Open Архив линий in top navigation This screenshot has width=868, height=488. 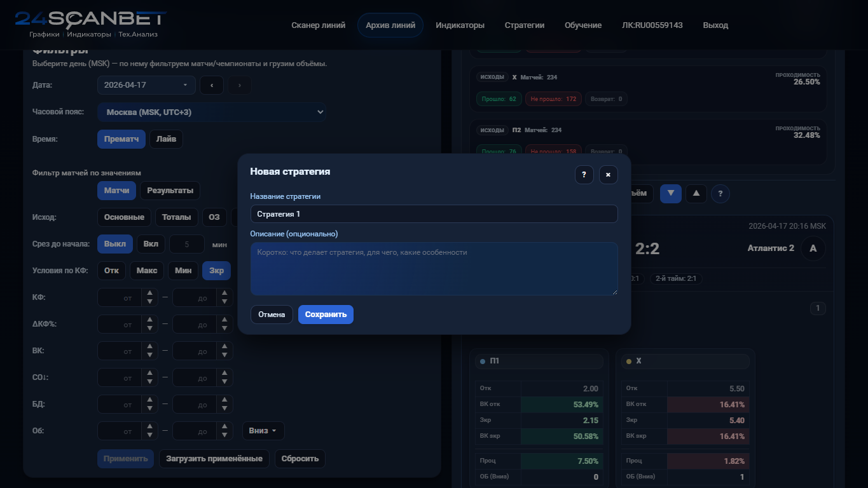(x=390, y=25)
